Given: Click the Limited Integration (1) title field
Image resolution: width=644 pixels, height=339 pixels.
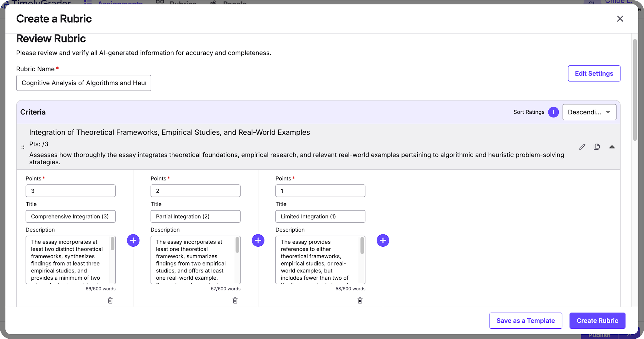Looking at the screenshot, I should [320, 216].
